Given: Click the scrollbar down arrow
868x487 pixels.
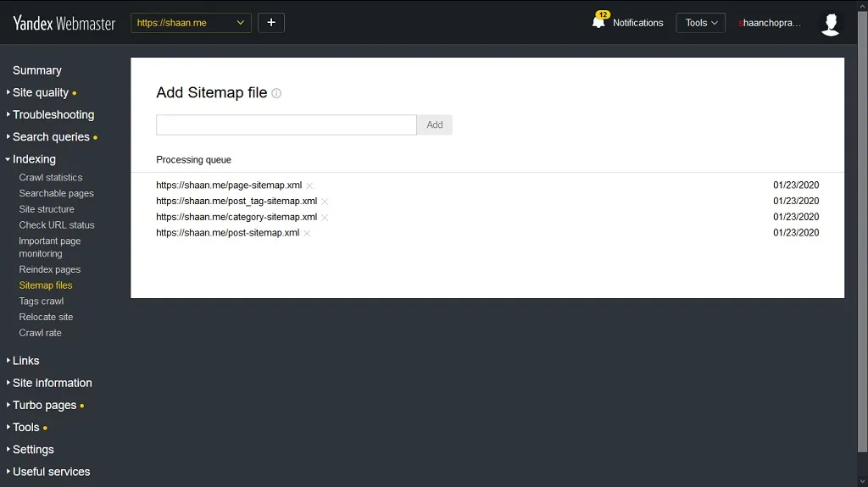Looking at the screenshot, I should pyautogui.click(x=862, y=481).
